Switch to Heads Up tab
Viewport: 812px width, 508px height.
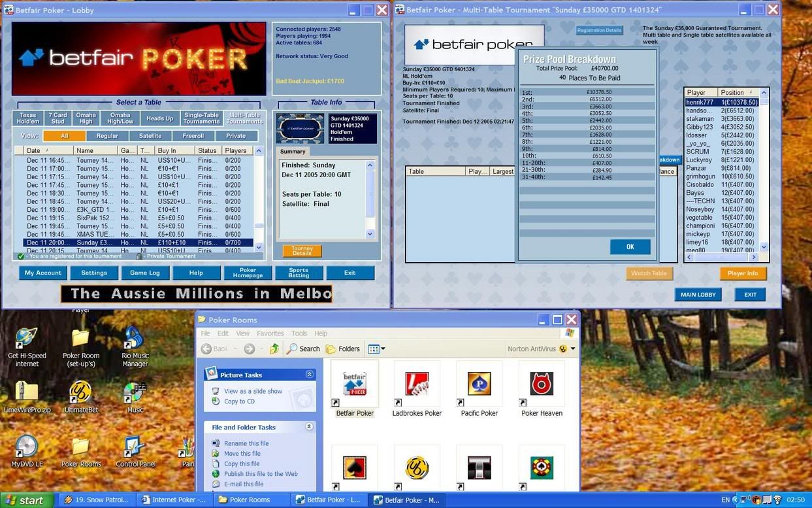tap(160, 118)
